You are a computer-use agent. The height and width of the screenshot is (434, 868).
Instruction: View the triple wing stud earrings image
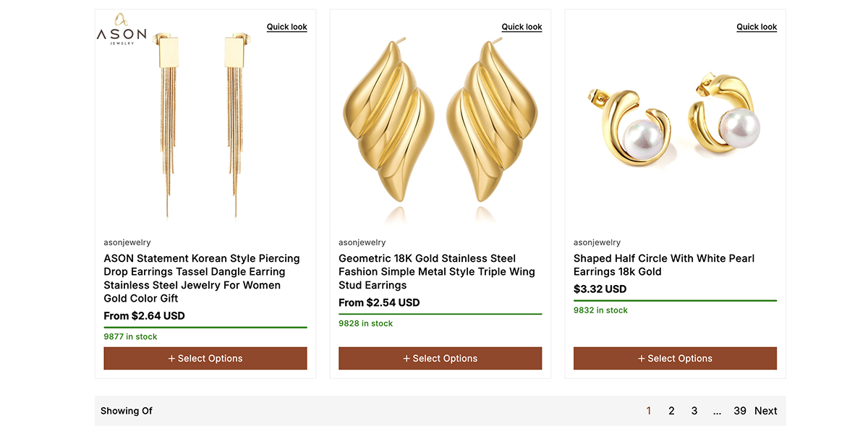point(440,123)
